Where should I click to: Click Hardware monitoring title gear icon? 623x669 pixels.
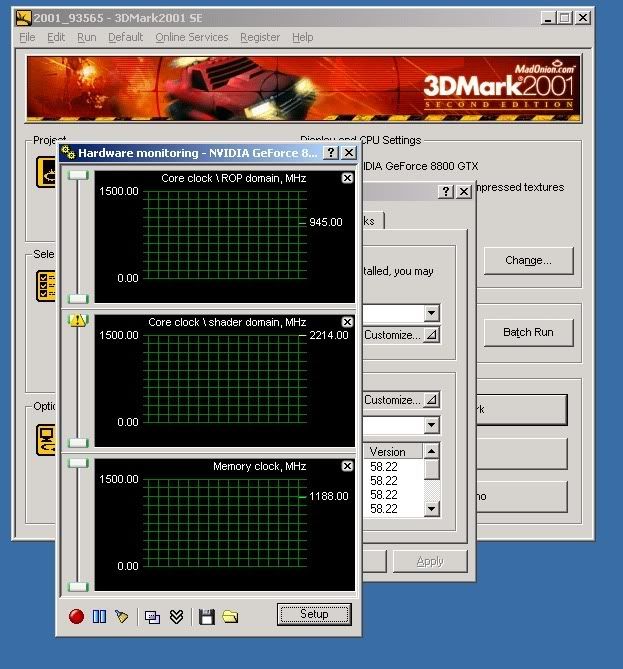(68, 152)
